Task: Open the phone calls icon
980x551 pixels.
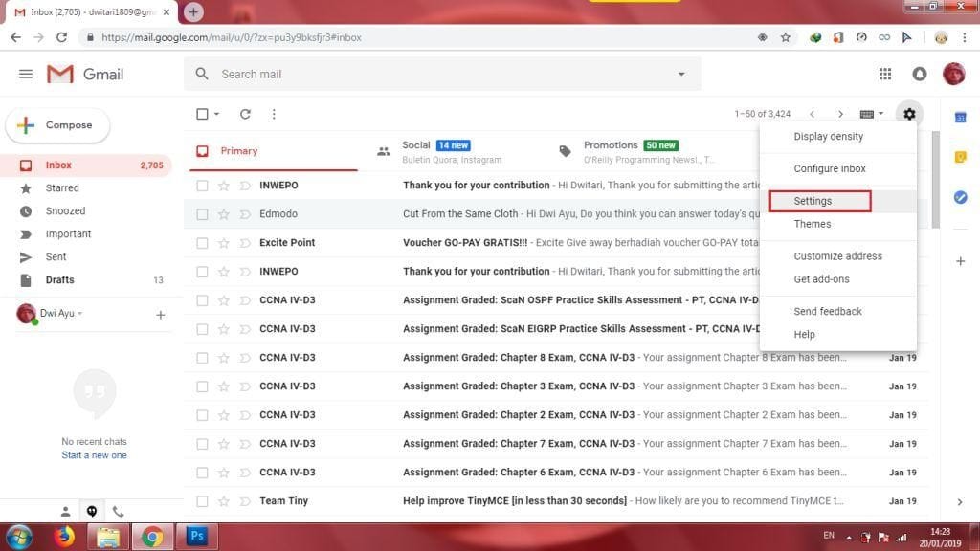Action: [118, 512]
